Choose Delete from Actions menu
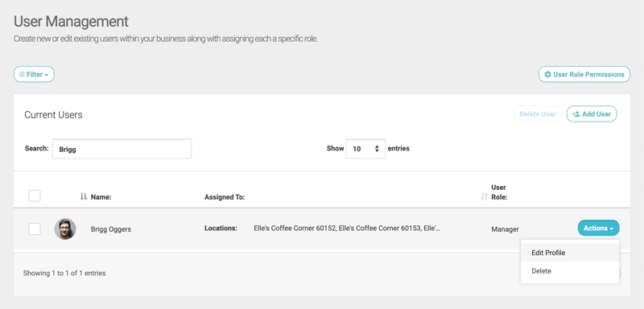 [570, 271]
